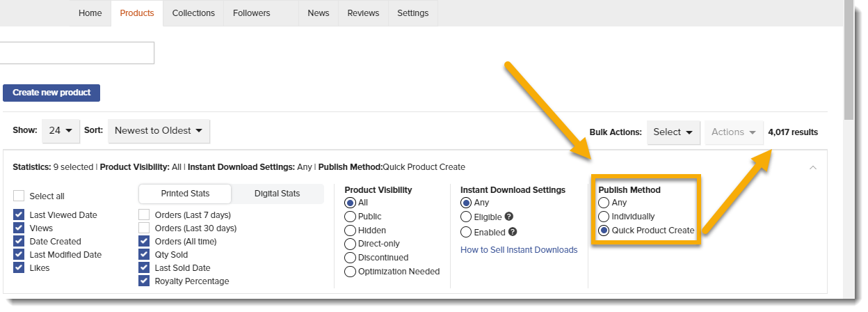The width and height of the screenshot is (868, 312).
Task: Collapse the statistics filter panel chevron
Action: [x=813, y=167]
